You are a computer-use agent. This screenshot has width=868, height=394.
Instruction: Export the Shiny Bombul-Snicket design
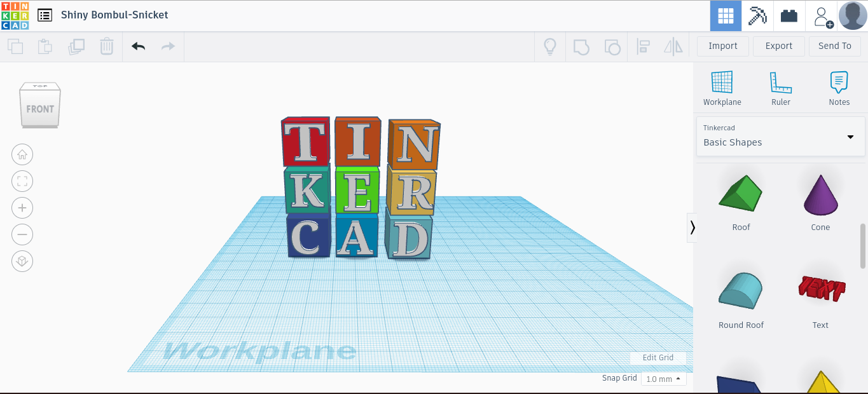[778, 46]
